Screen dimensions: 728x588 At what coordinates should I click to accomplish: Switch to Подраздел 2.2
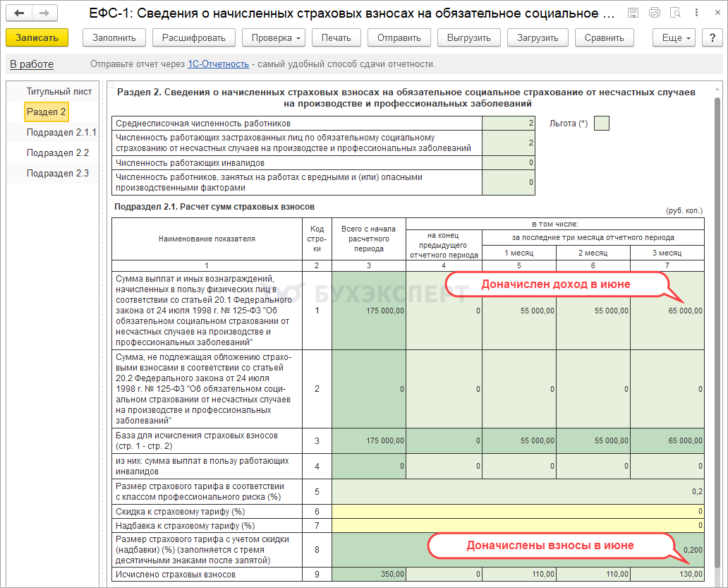pos(58,152)
